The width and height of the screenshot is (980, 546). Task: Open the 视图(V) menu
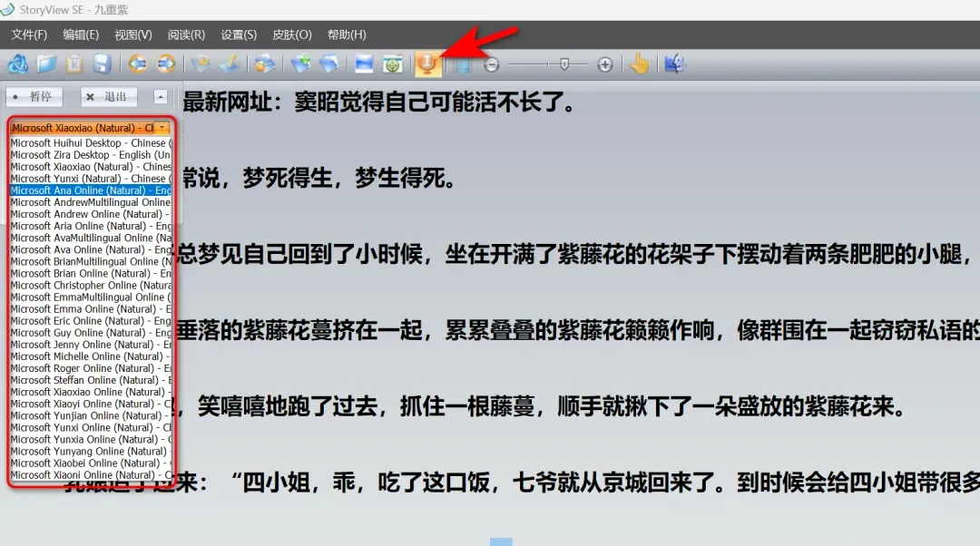click(133, 35)
